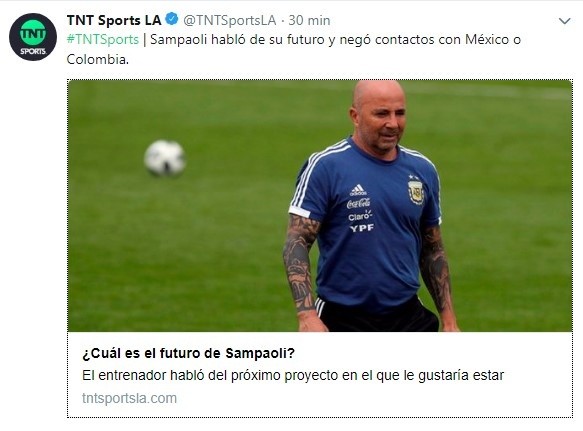Click the blue verified badge icon

coord(171,19)
